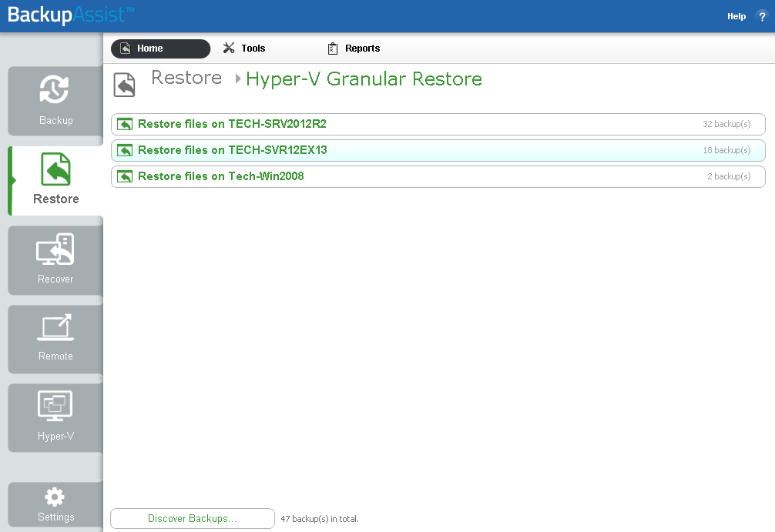Viewport: 775px width, 532px height.
Task: Click Restore files on TECH-SRV2012R2
Action: click(438, 124)
